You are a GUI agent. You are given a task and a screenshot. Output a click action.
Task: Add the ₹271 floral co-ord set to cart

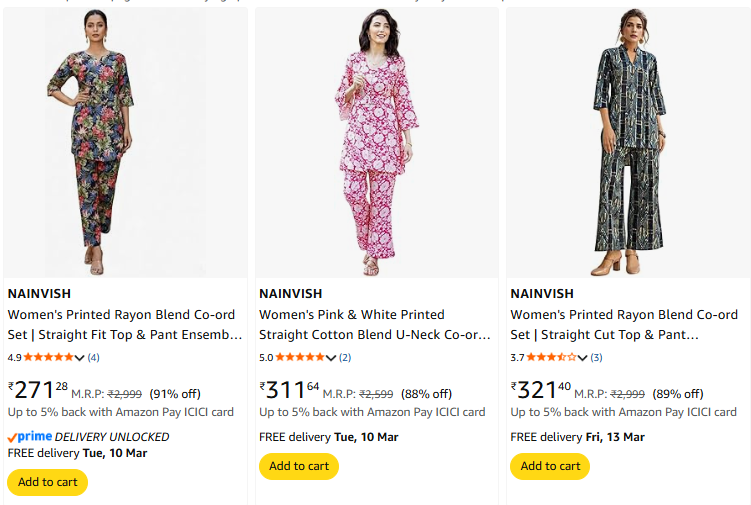click(47, 482)
